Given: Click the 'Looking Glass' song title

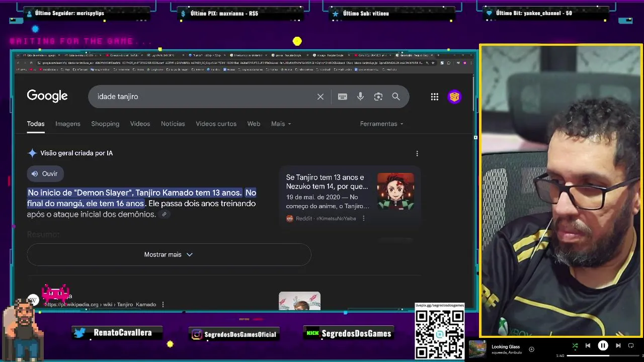Looking at the screenshot, I should click(506, 347).
